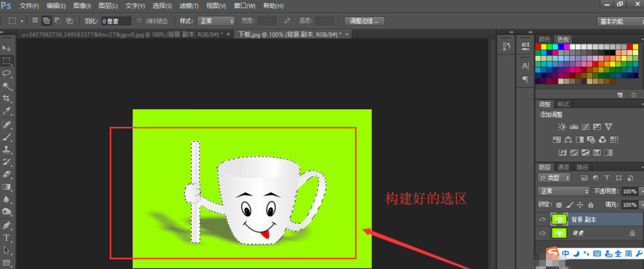Click the Add to selection mode icon
This screenshot has height=269, width=644.
(x=47, y=21)
